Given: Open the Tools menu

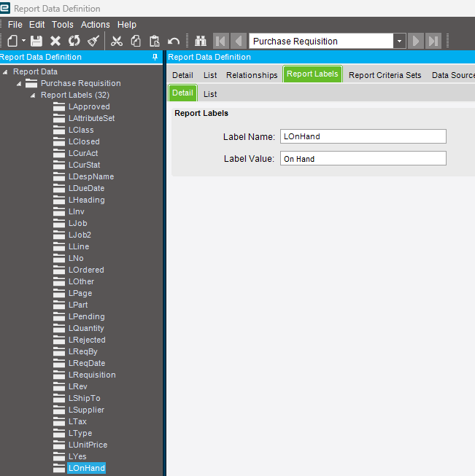Looking at the screenshot, I should (x=63, y=25).
